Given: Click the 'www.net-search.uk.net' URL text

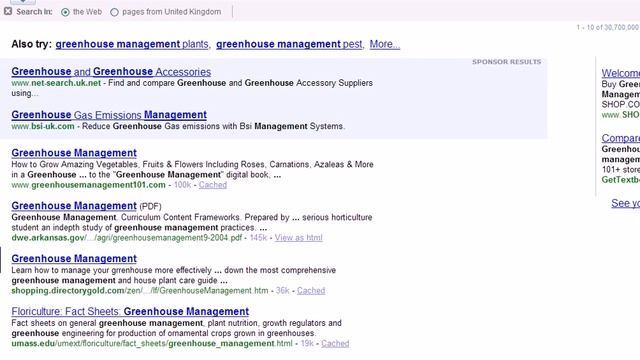Looking at the screenshot, I should click(56, 83).
